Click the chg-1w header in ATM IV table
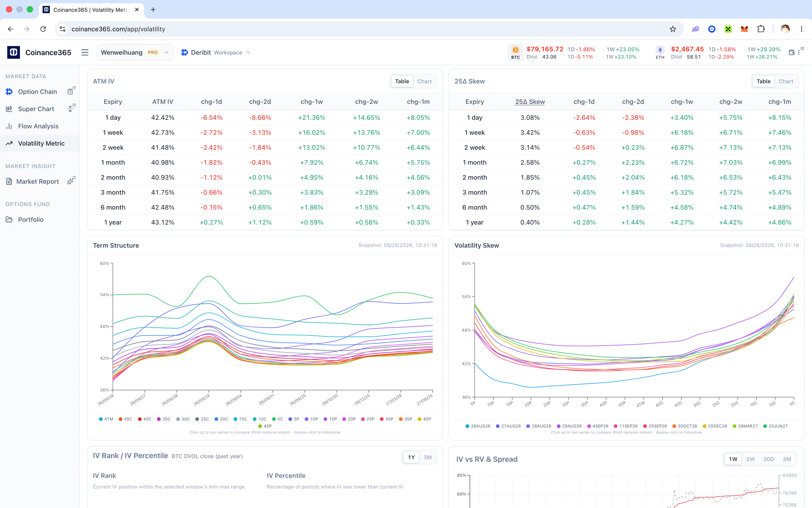 pyautogui.click(x=311, y=101)
